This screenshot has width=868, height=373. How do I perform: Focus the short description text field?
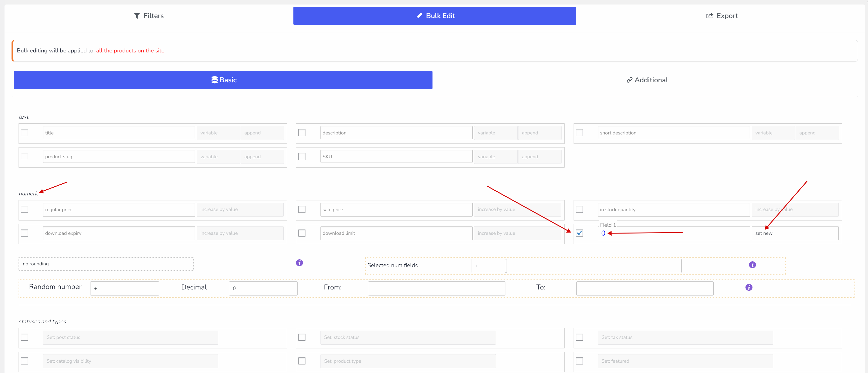click(674, 133)
